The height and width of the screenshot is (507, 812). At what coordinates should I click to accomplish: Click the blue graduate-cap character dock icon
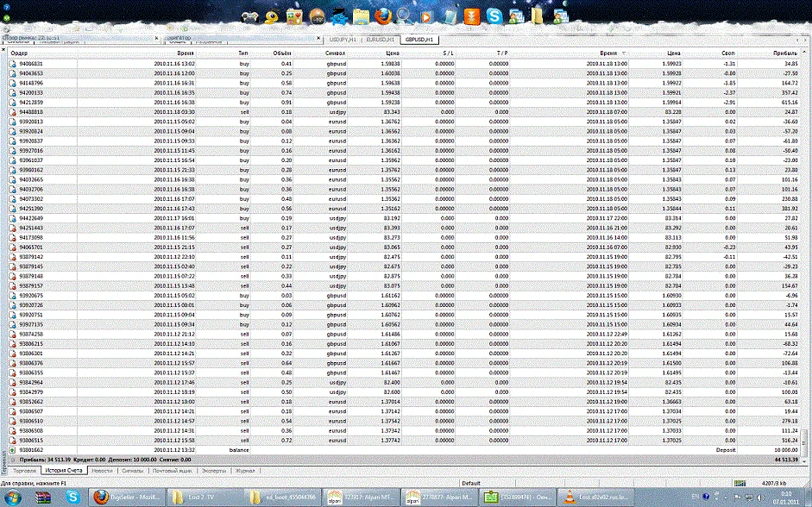pos(338,17)
